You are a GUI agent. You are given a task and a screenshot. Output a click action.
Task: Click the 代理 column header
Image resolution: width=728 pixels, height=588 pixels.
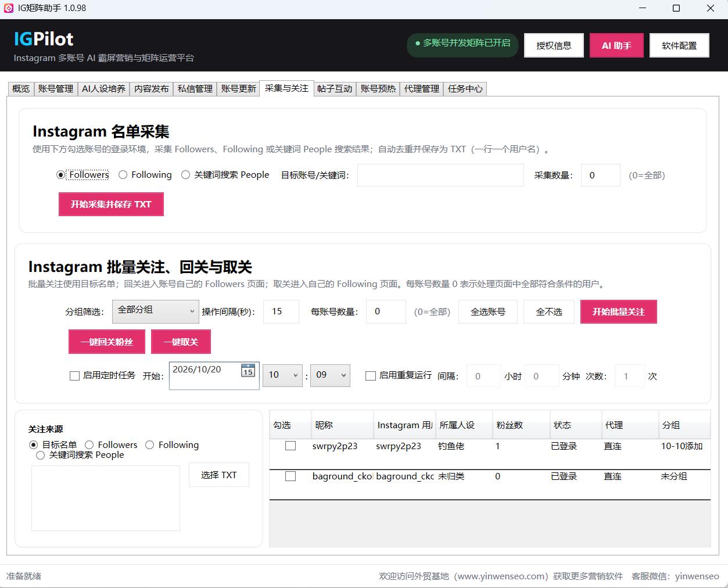click(x=630, y=425)
